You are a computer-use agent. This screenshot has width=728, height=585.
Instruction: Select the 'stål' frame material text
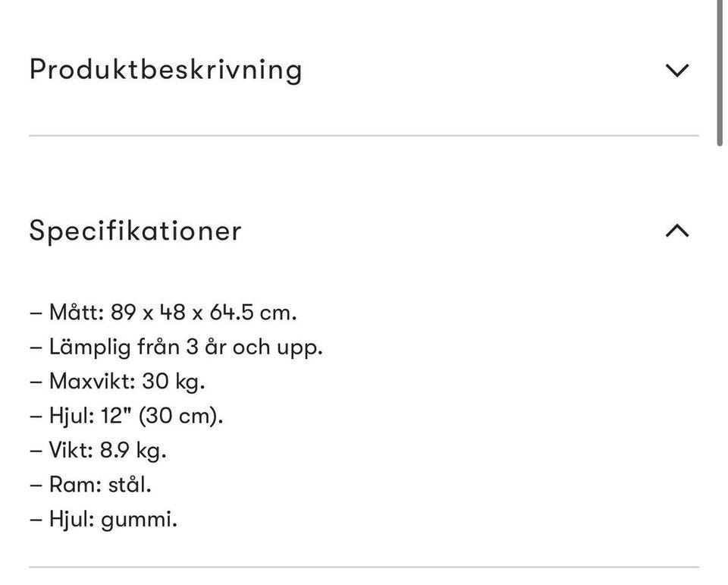[130, 484]
